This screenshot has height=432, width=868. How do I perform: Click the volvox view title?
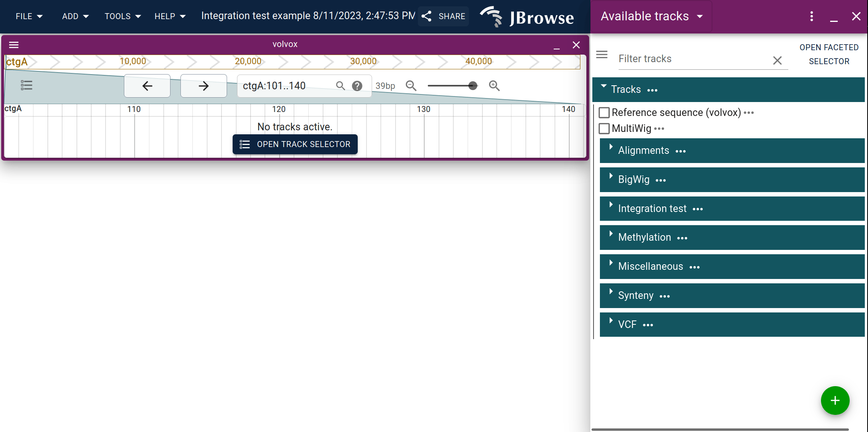[285, 44]
